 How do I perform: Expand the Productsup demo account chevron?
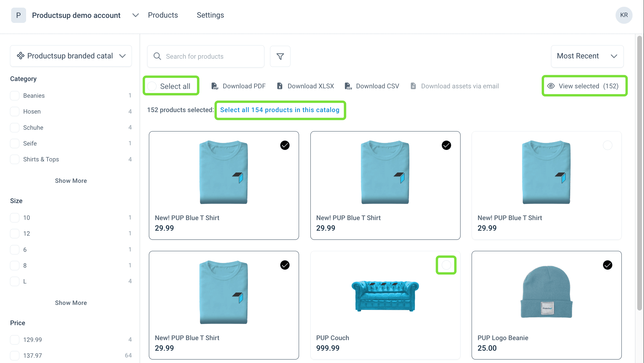click(135, 15)
